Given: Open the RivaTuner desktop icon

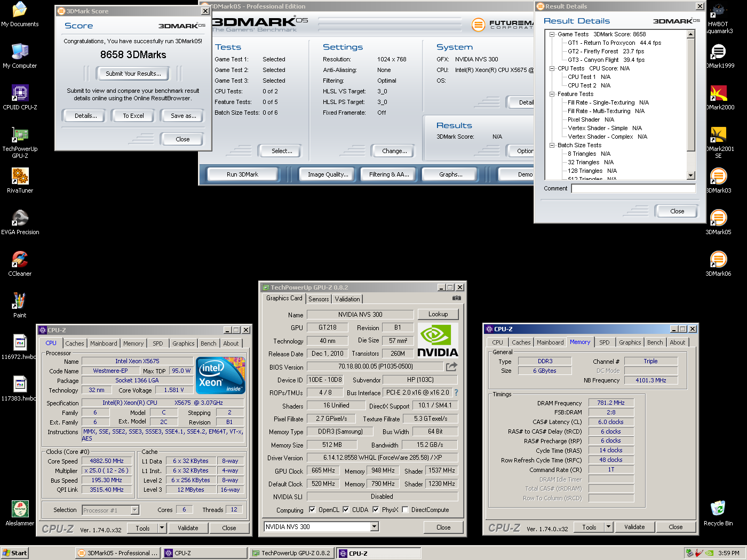Looking at the screenshot, I should (x=20, y=181).
